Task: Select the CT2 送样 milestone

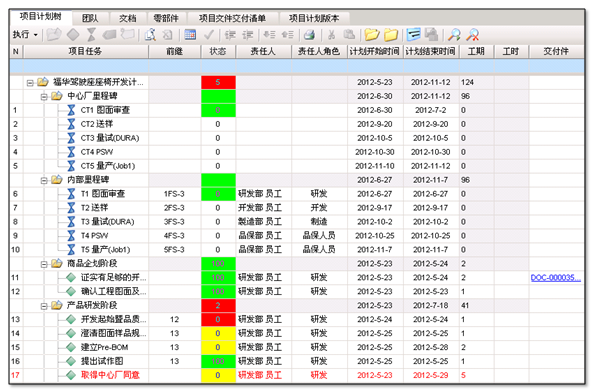Action: tap(97, 124)
